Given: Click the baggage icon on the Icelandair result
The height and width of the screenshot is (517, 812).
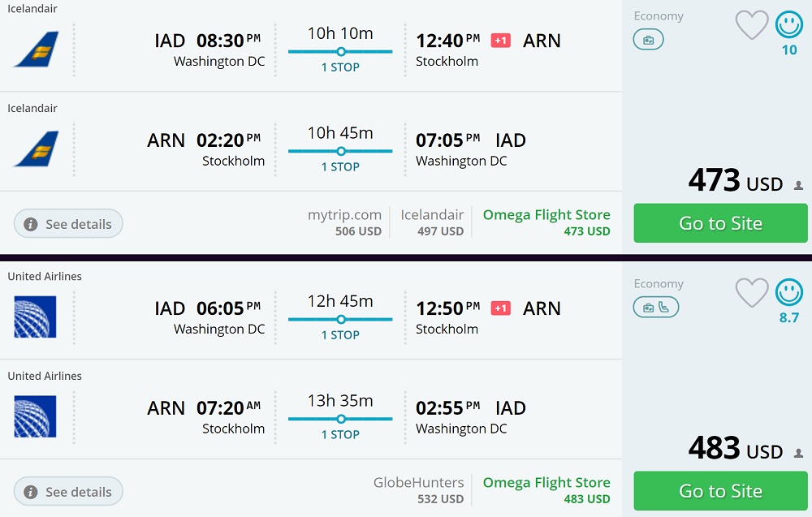Looking at the screenshot, I should pyautogui.click(x=648, y=40).
